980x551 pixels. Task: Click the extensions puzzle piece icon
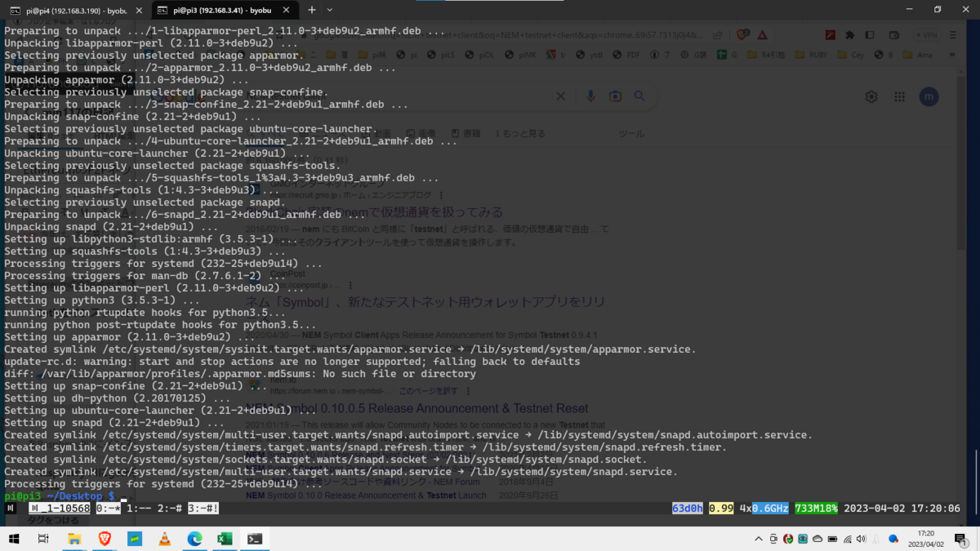(850, 34)
